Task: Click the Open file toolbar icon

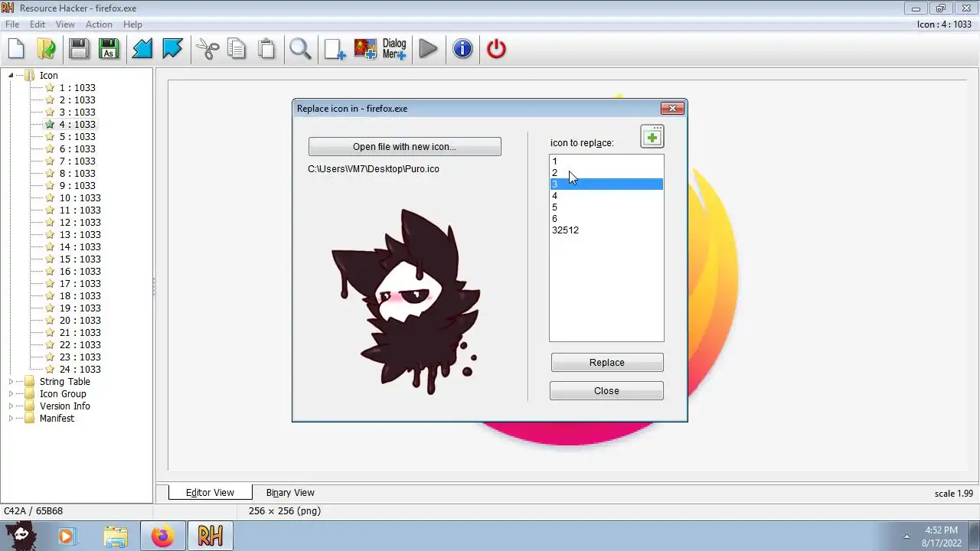Action: (46, 49)
